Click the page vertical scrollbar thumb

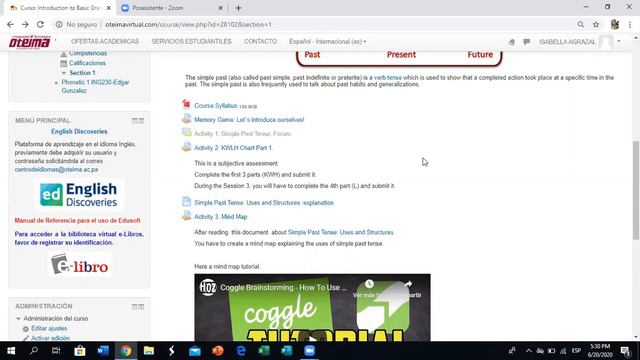(636, 190)
